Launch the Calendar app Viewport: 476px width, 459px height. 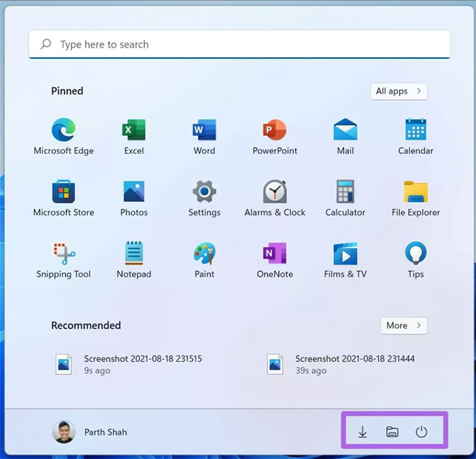[415, 130]
